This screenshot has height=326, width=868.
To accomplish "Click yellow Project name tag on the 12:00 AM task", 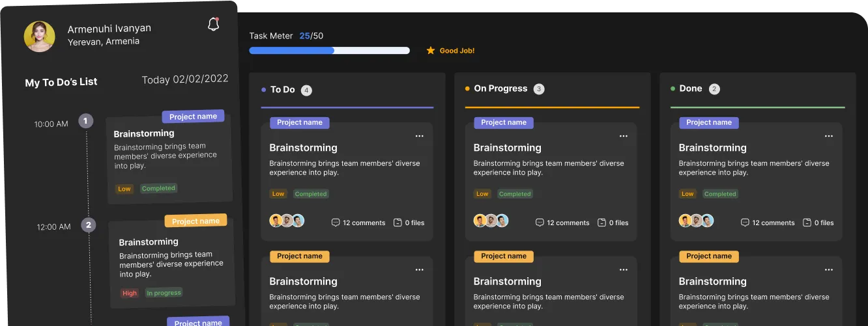I will click(195, 221).
